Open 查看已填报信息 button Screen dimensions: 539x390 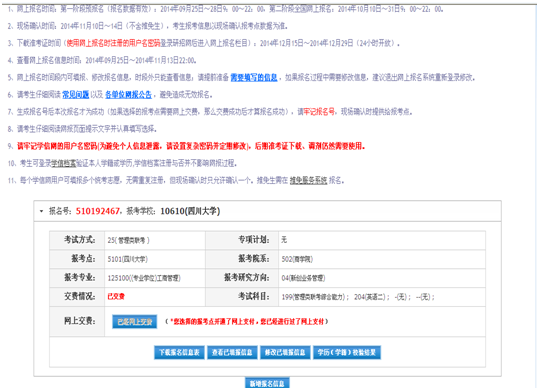click(232, 353)
